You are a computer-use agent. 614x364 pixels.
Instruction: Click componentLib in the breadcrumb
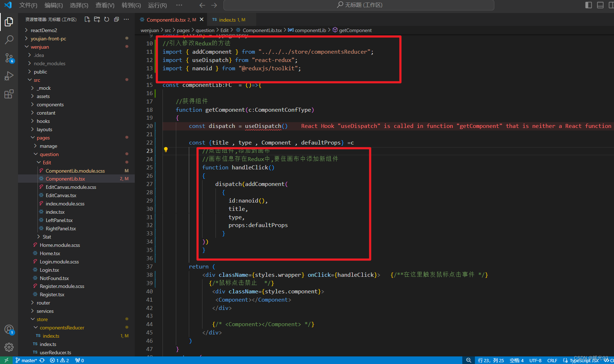click(x=310, y=30)
